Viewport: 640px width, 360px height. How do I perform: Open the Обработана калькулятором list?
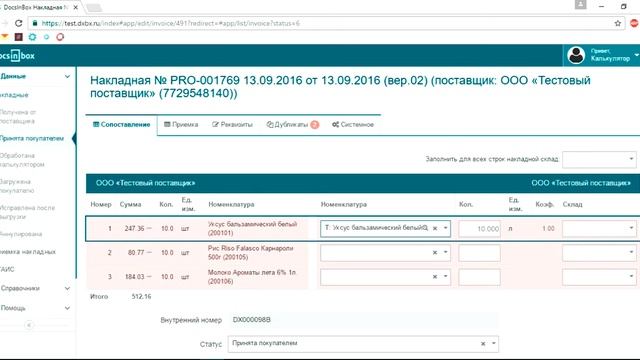22,160
